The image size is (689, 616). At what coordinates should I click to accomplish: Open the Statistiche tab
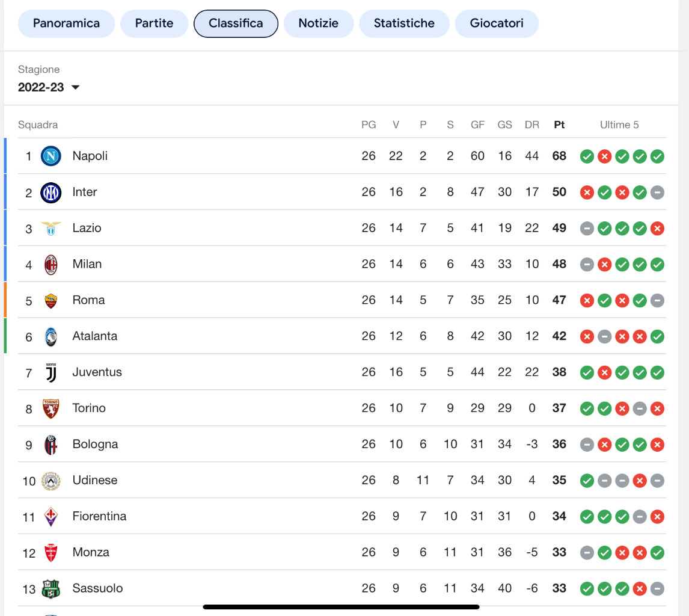click(404, 23)
